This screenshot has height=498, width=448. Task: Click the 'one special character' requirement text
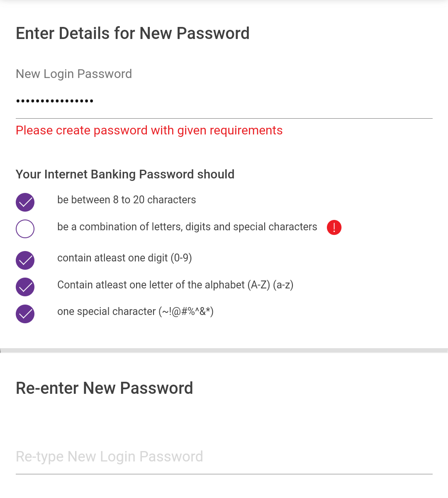[x=135, y=312]
